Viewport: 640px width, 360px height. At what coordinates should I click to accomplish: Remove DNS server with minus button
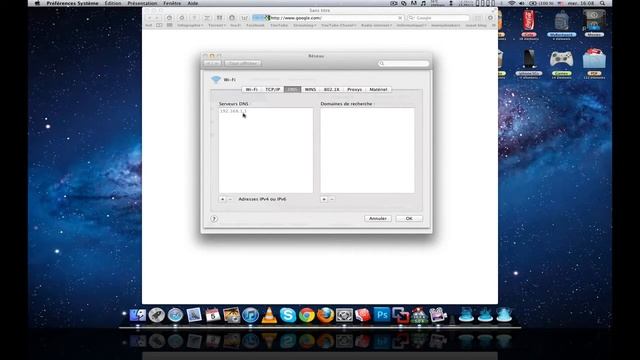[230, 199]
